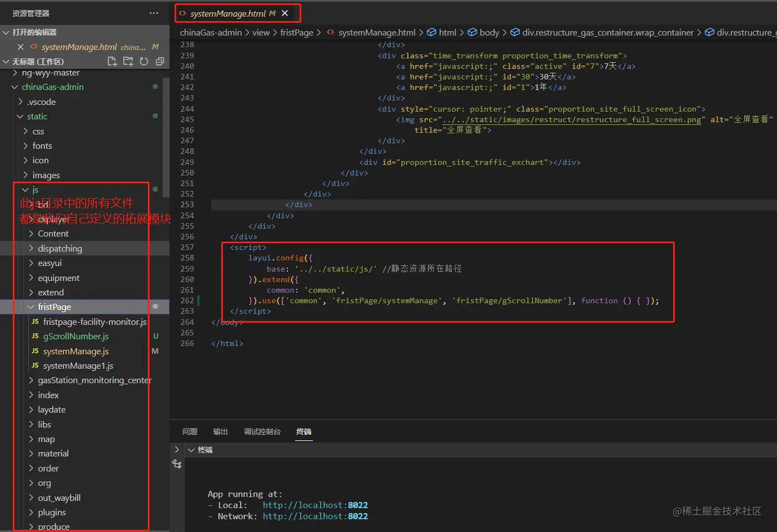Click the html breadcrumb segment
Screen dimensions: 777x532
click(x=447, y=33)
